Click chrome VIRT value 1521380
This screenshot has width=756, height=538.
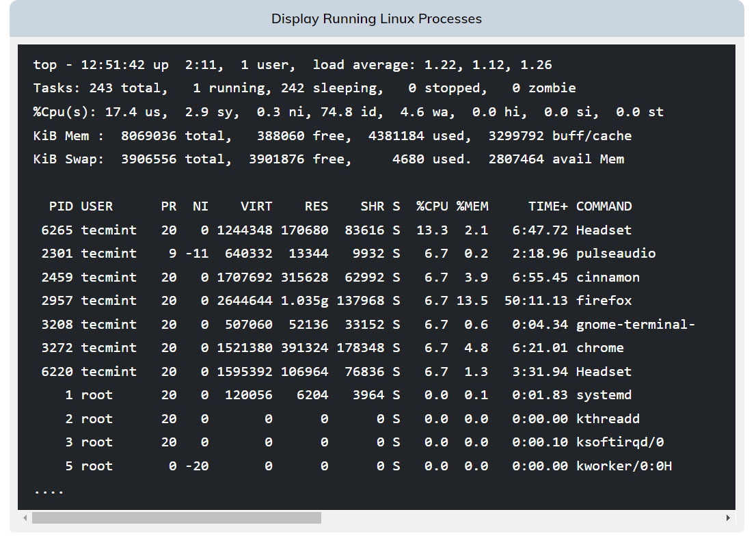[245, 348]
